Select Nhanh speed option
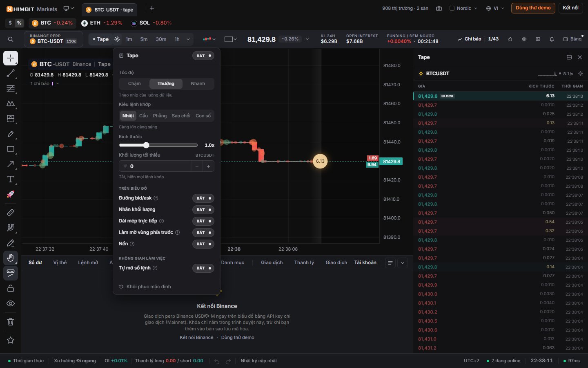 198,83
